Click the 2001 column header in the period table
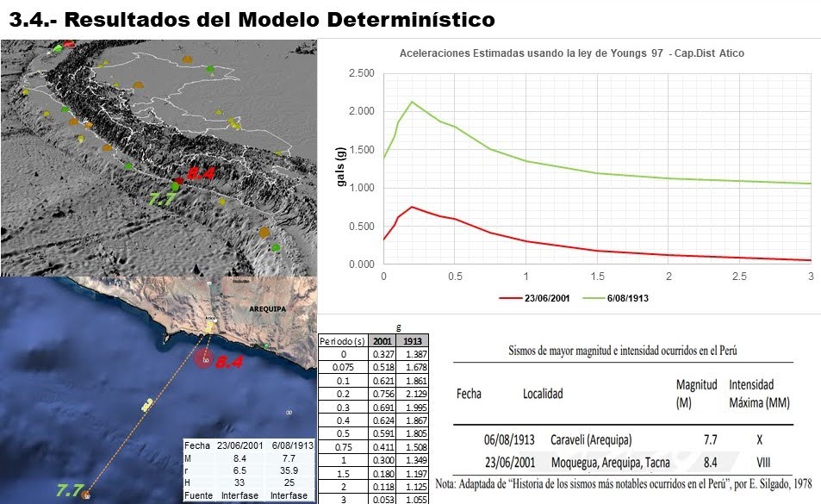821x504 pixels. click(383, 340)
